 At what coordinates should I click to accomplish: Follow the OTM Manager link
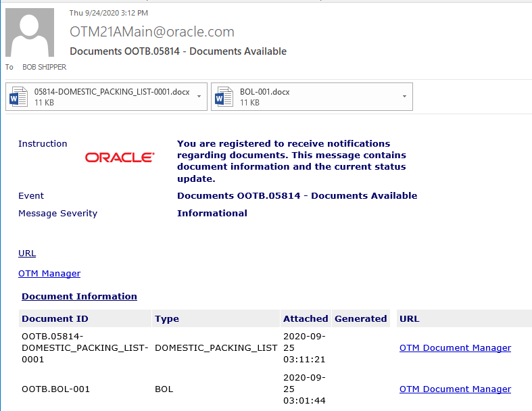click(x=49, y=274)
